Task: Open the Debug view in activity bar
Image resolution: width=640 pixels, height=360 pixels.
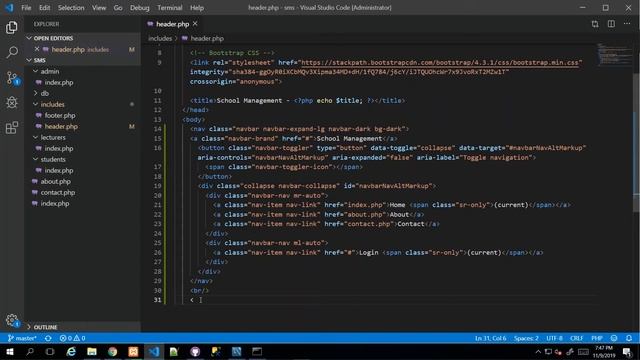Action: click(12, 102)
